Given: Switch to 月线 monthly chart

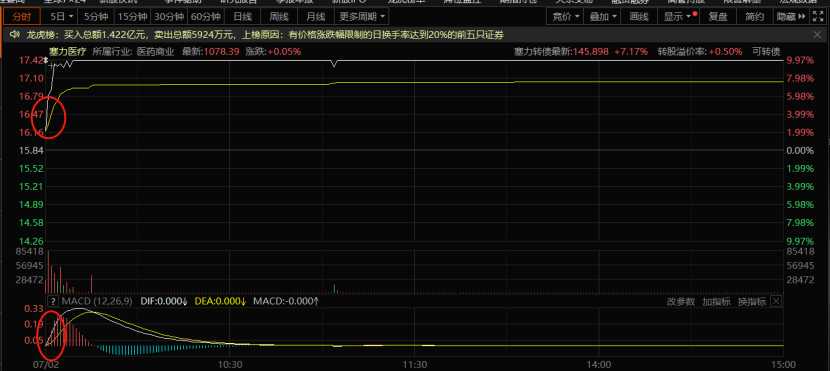Looking at the screenshot, I should (x=316, y=16).
